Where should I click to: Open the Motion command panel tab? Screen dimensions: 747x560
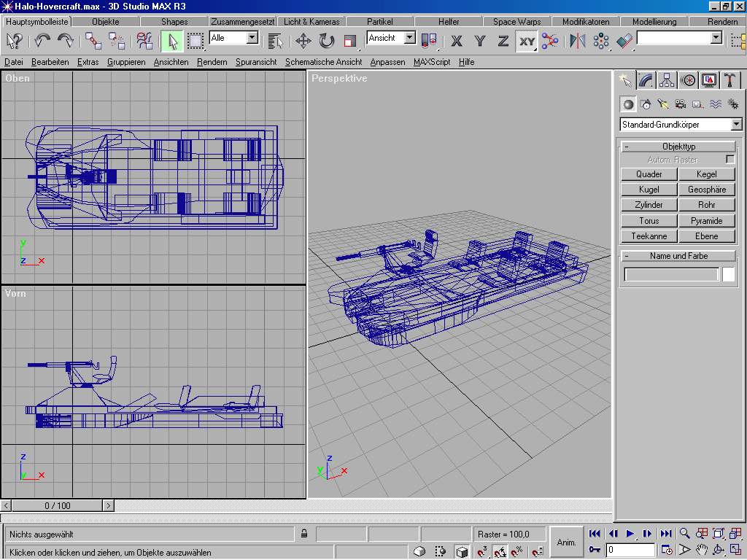(688, 80)
